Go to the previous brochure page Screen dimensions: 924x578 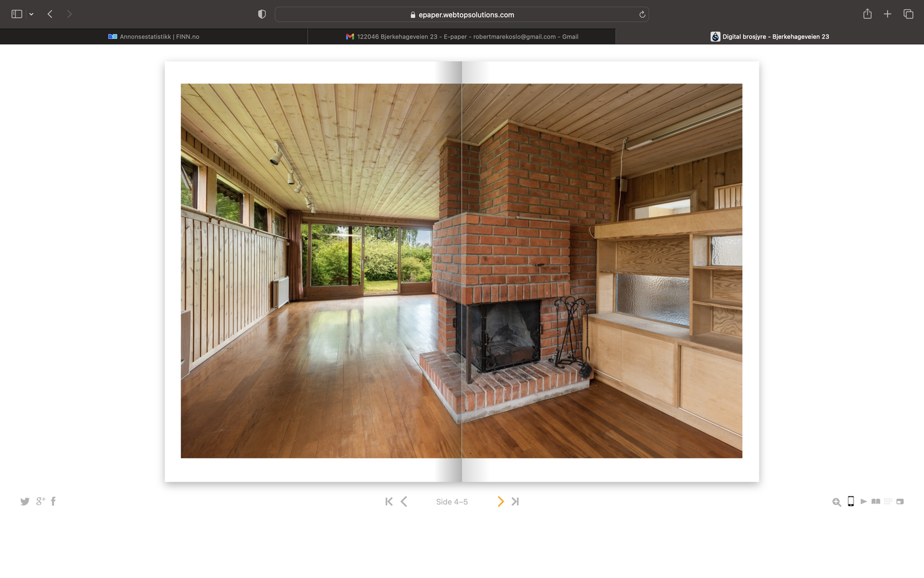pyautogui.click(x=404, y=502)
